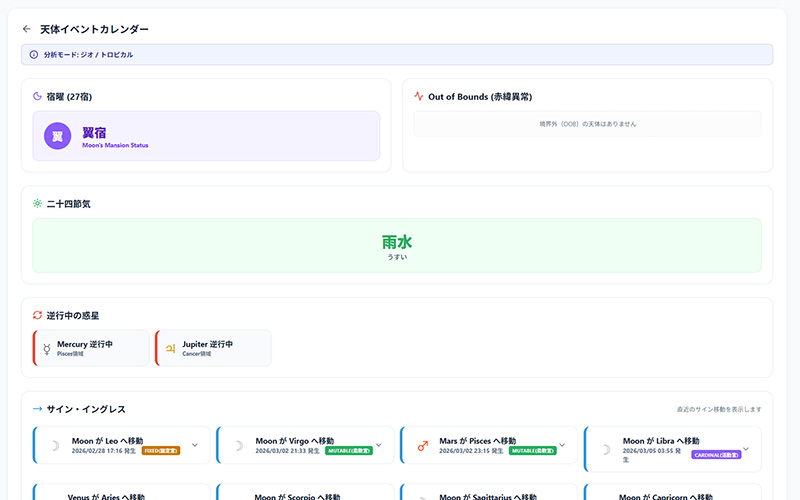Expand the Moon が Virgo へ移動 card

point(378,445)
